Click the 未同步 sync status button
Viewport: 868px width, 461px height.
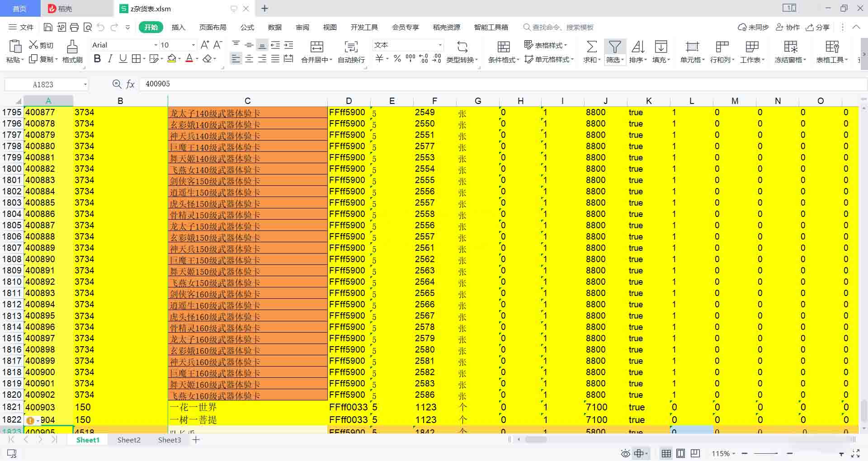tap(753, 27)
